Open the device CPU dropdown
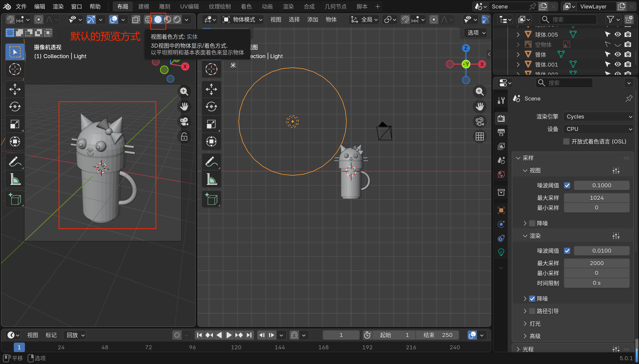The height and width of the screenshot is (364, 639). (x=598, y=129)
